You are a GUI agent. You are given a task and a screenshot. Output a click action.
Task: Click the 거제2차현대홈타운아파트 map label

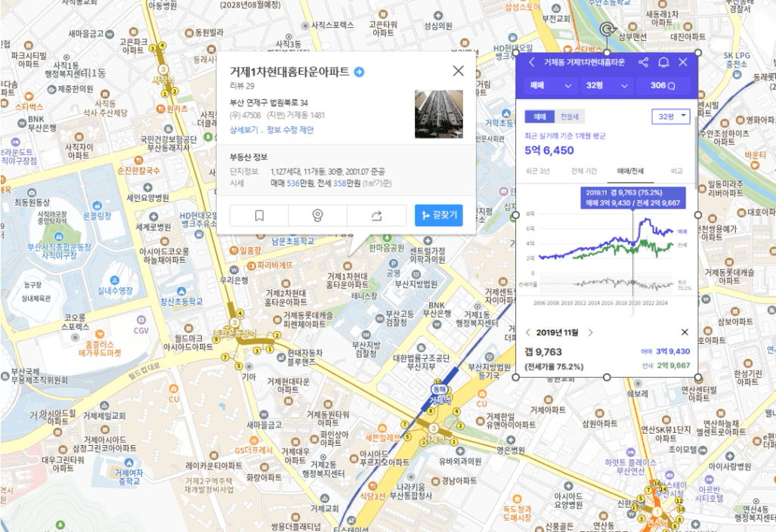click(x=286, y=298)
